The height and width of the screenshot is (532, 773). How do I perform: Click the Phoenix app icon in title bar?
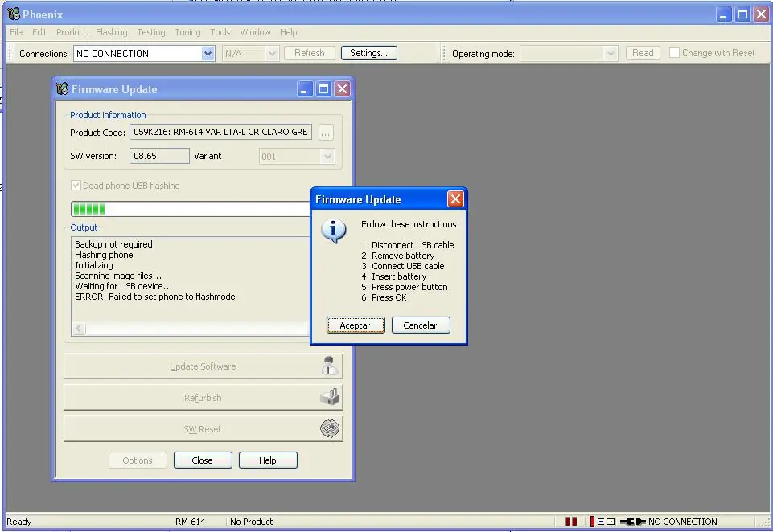(x=14, y=14)
